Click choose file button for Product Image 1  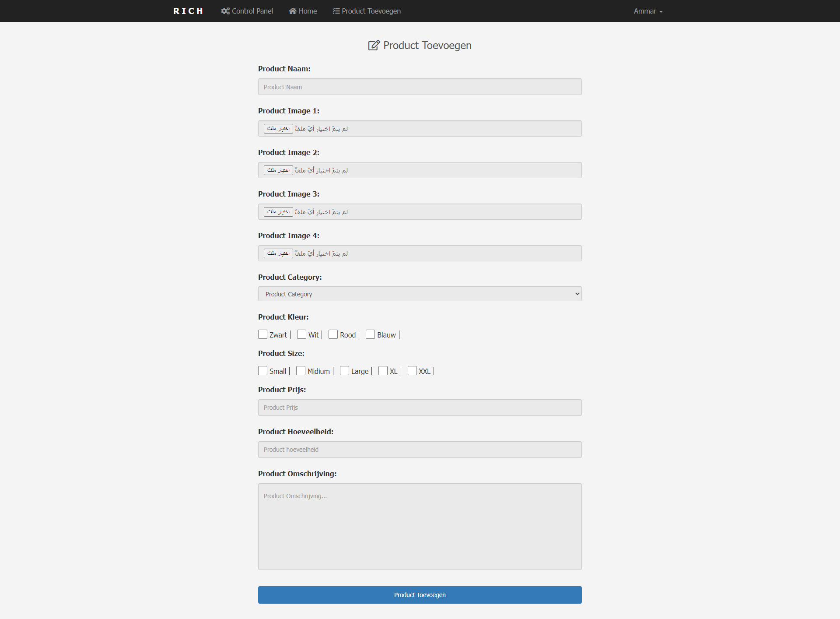278,129
